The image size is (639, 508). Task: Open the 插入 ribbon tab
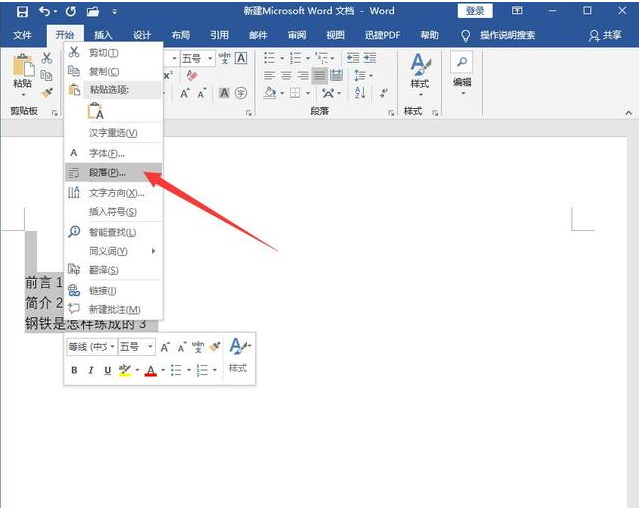click(103, 35)
